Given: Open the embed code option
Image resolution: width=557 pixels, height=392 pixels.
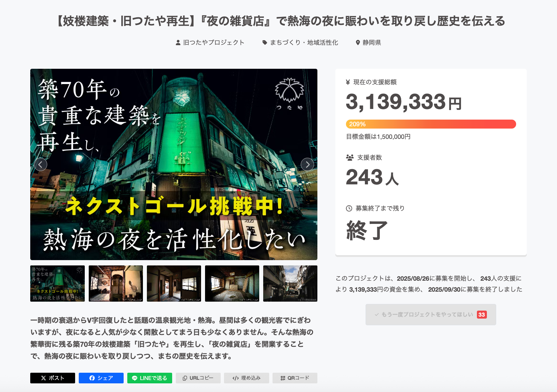Looking at the screenshot, I should pos(247,378).
